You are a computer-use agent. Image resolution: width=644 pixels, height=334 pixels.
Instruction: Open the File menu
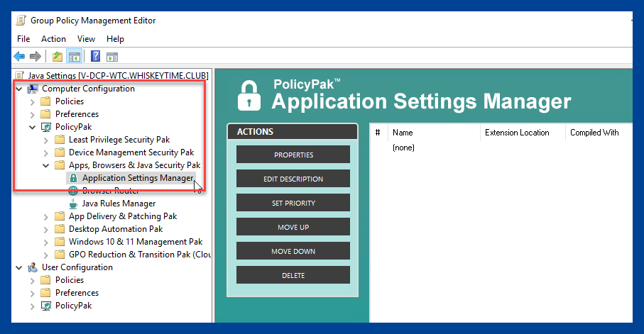pos(23,39)
